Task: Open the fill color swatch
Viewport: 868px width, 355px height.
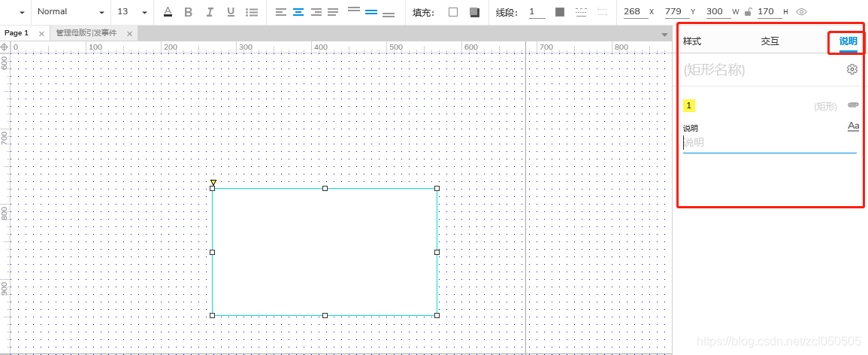Action: [x=453, y=11]
